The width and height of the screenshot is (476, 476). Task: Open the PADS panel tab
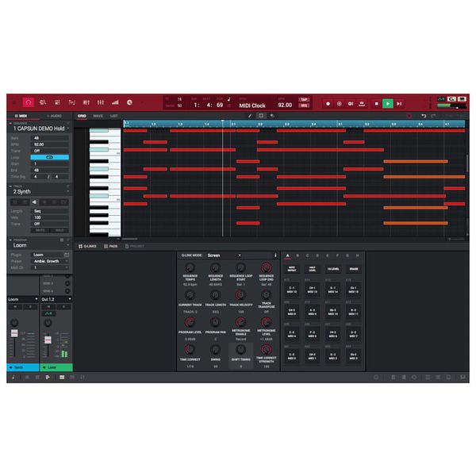(111, 246)
